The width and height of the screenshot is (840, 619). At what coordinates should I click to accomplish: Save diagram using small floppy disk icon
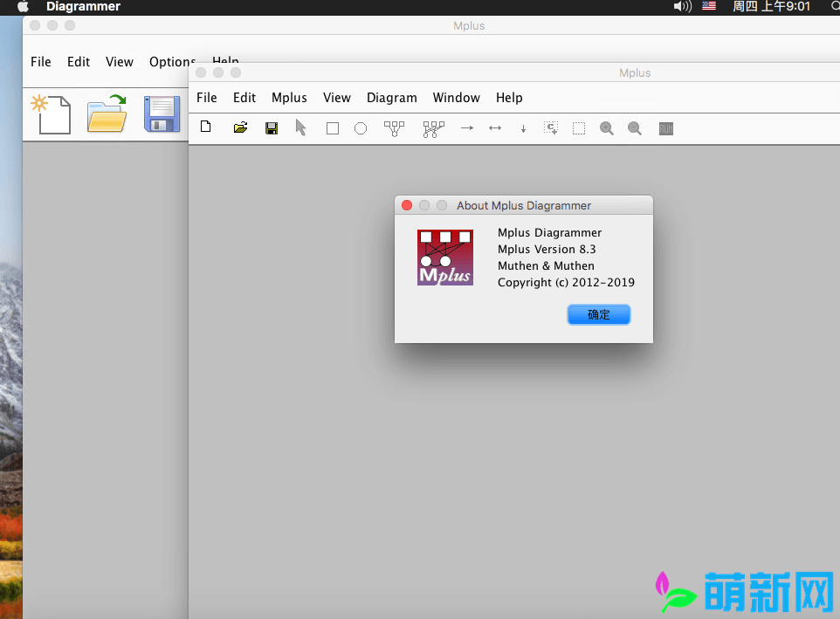click(272, 128)
